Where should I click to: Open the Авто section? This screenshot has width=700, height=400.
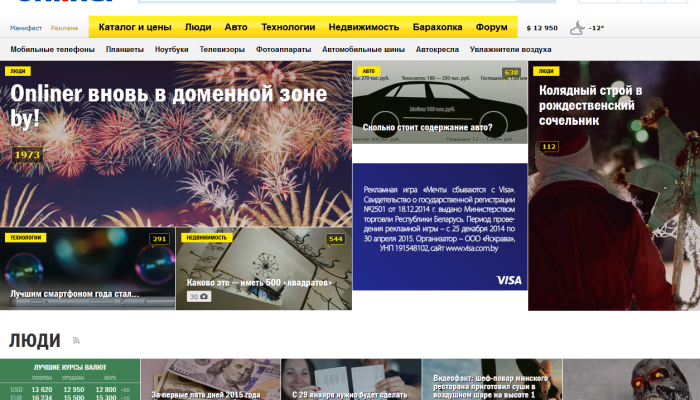point(236,27)
